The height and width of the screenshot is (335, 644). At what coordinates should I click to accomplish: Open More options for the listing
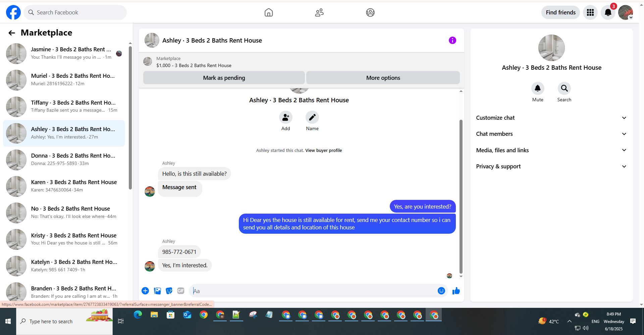pos(383,78)
